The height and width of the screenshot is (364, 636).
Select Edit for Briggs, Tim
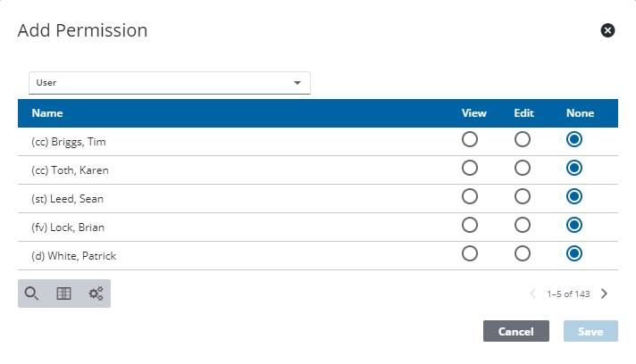(523, 139)
